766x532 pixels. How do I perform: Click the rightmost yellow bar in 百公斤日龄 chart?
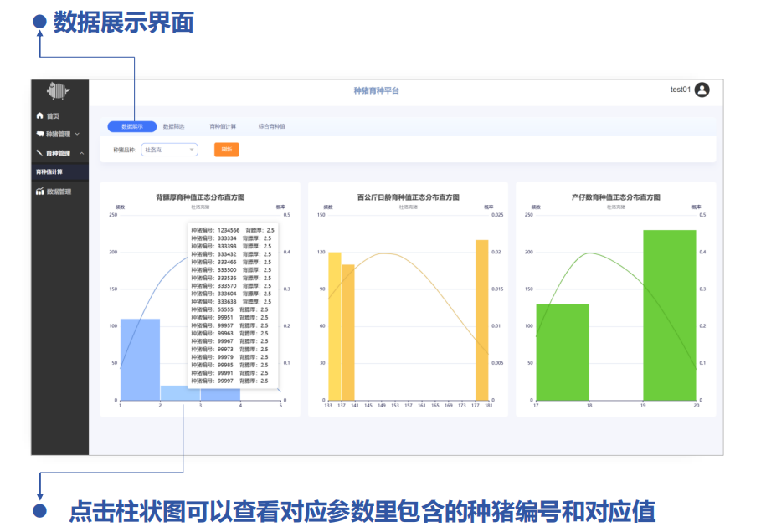(482, 320)
